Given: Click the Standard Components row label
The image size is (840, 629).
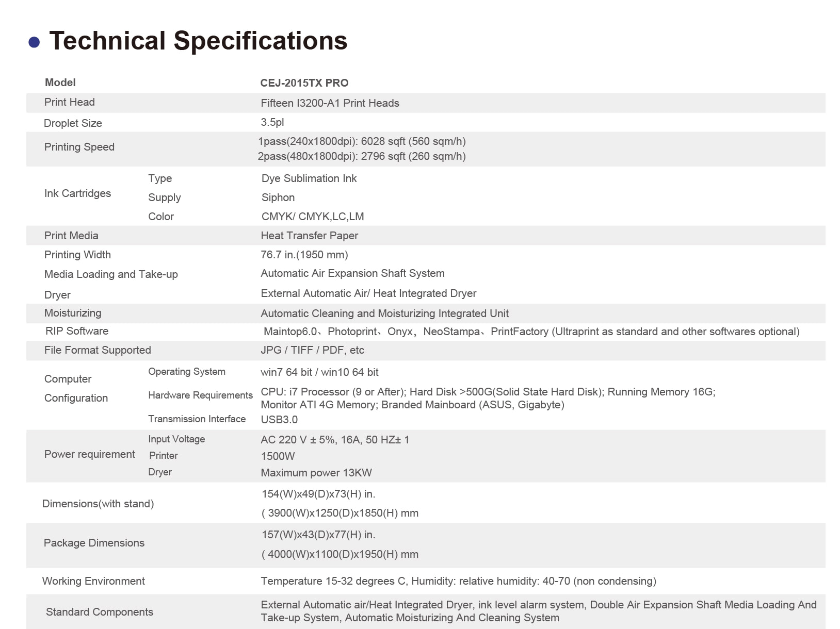Looking at the screenshot, I should pyautogui.click(x=99, y=612).
